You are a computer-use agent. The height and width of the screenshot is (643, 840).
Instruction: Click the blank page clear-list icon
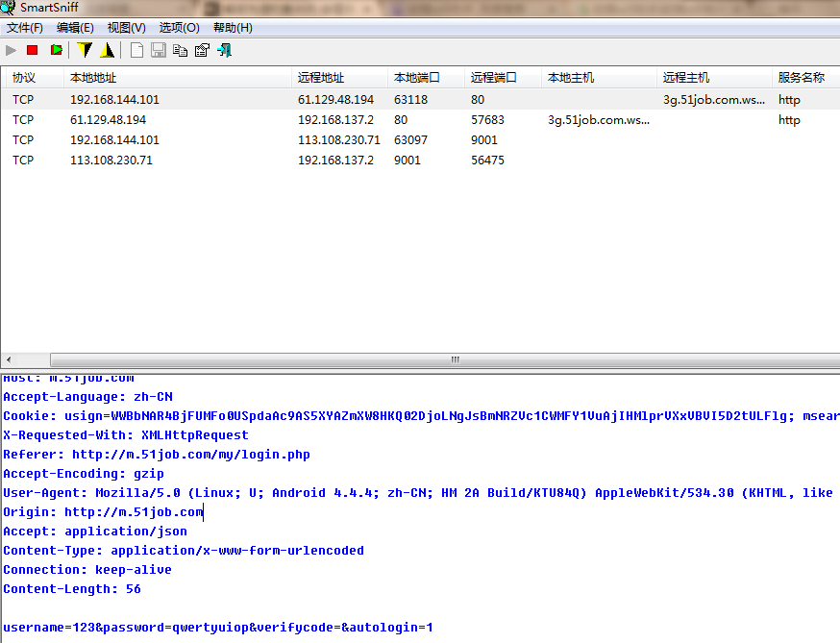tap(137, 50)
